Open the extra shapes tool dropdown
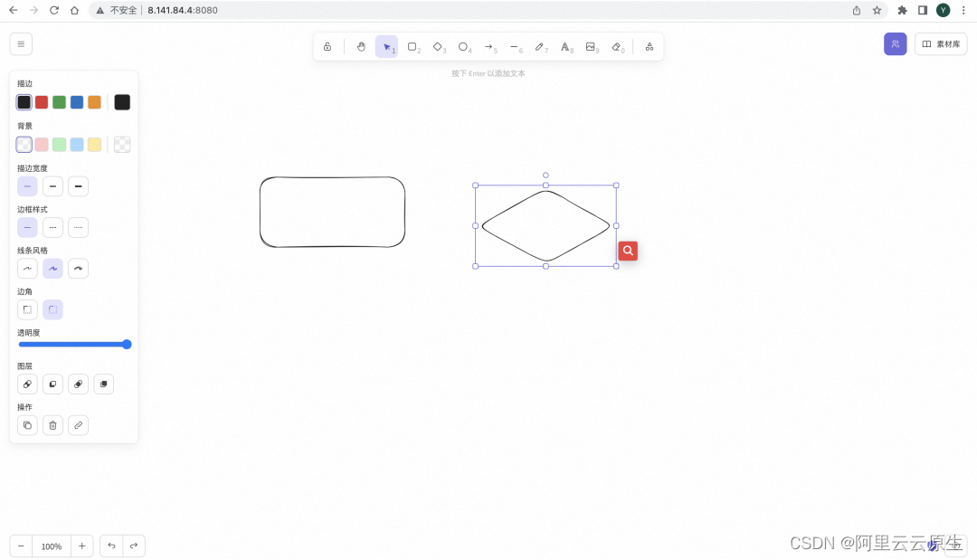The height and width of the screenshot is (560, 977). [649, 46]
